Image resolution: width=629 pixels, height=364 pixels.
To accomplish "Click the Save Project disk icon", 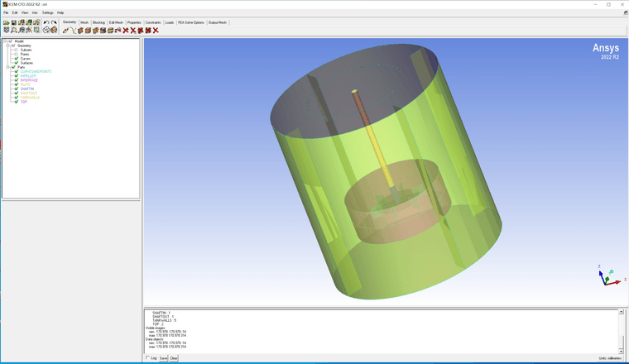I will coord(13,22).
